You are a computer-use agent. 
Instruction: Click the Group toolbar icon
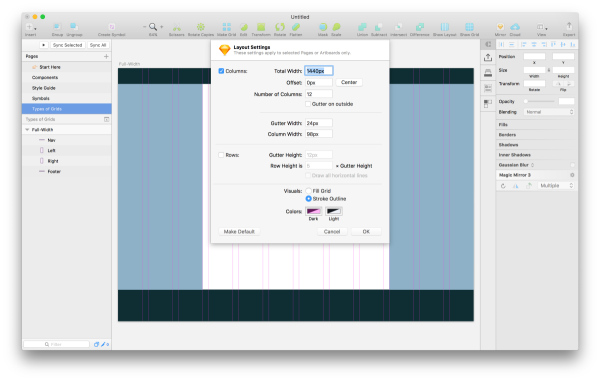(57, 26)
